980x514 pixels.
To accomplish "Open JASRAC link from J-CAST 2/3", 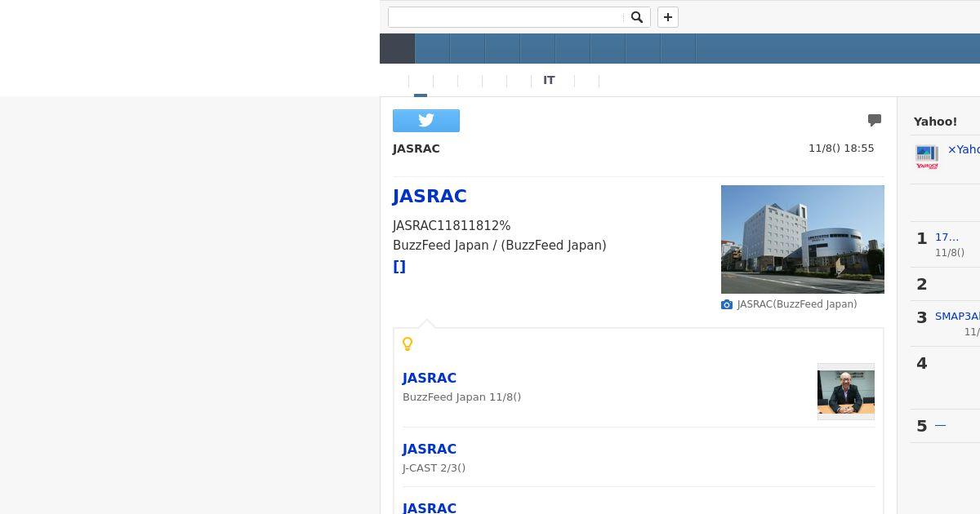I will [430, 449].
